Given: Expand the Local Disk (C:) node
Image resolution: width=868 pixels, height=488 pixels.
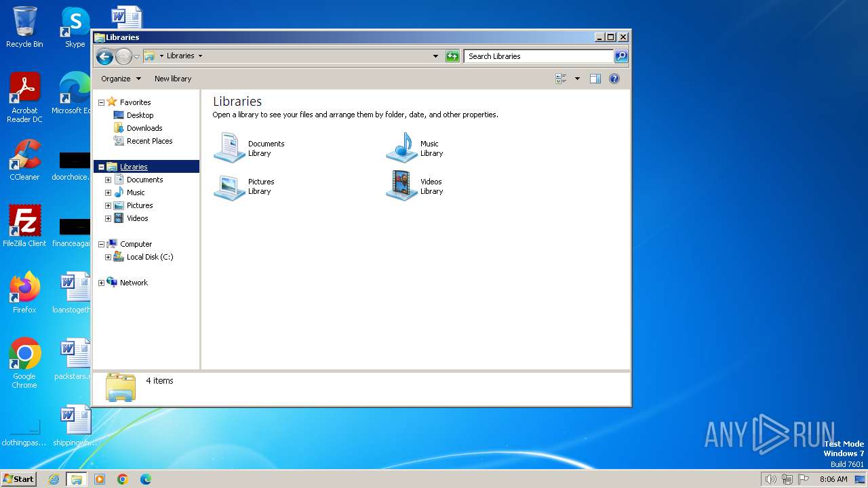Looking at the screenshot, I should [108, 257].
